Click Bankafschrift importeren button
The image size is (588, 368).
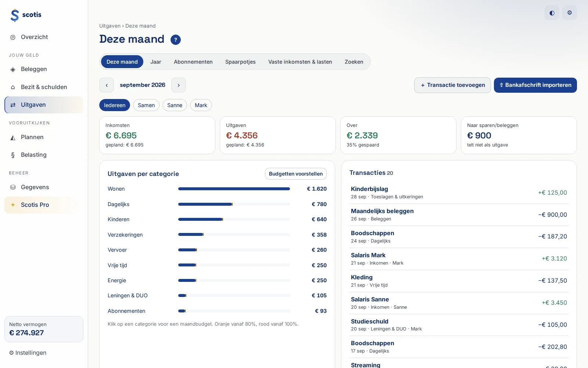coord(535,85)
